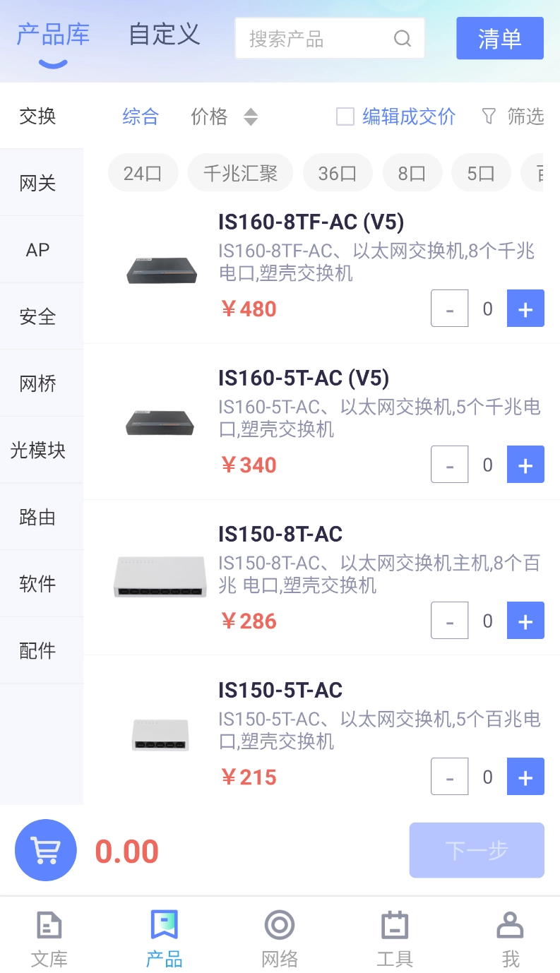This screenshot has width=560, height=973.
Task: Select the 综合 sorting option
Action: (141, 117)
